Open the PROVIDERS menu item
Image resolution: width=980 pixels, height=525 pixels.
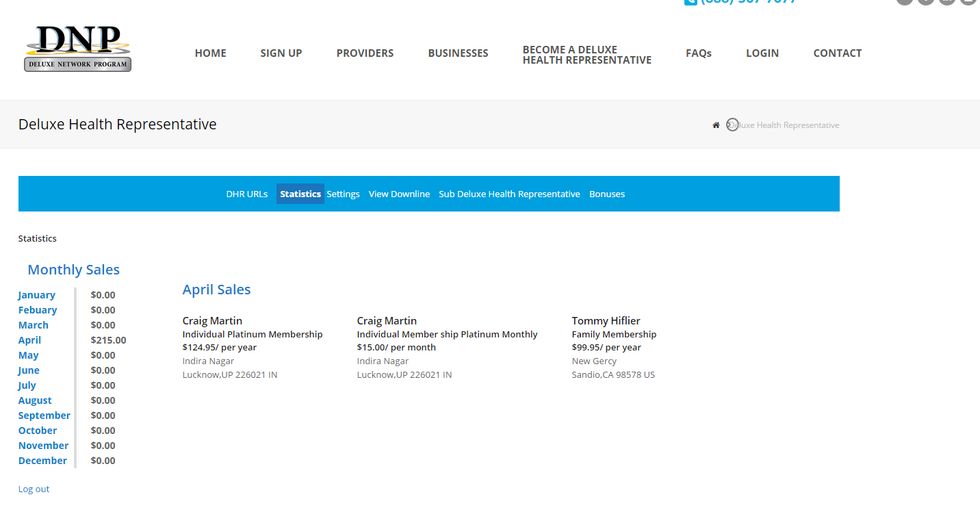(x=365, y=53)
